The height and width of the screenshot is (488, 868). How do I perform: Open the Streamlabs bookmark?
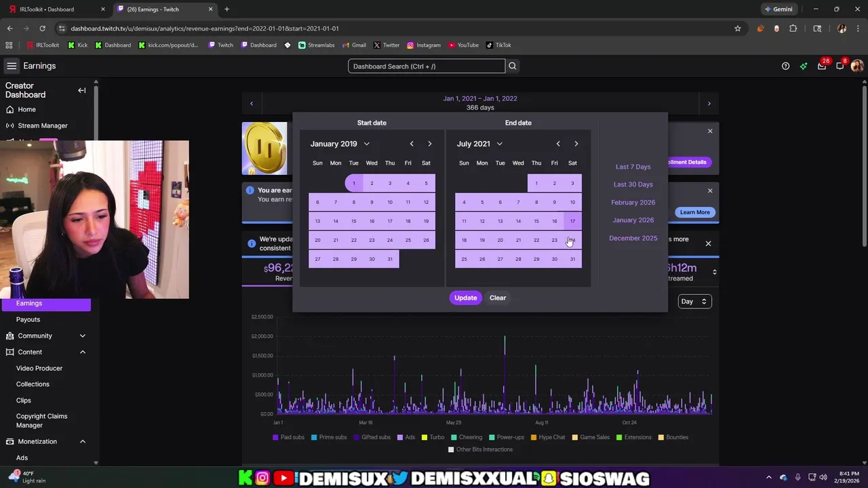click(x=317, y=45)
